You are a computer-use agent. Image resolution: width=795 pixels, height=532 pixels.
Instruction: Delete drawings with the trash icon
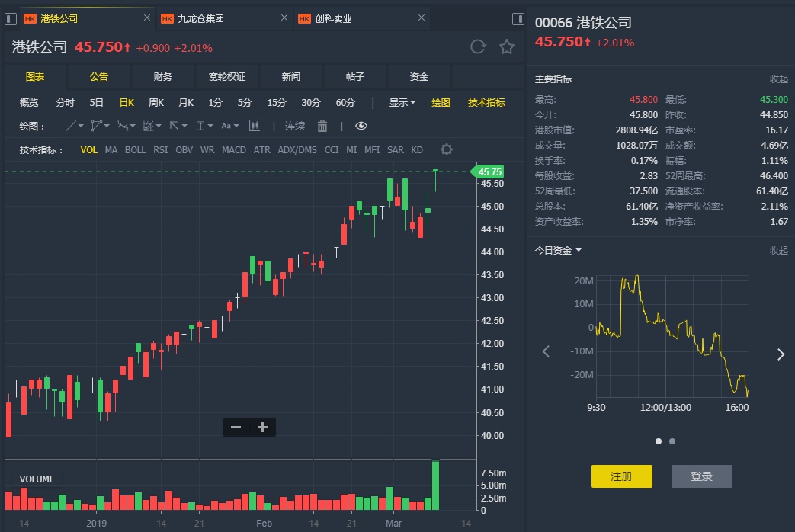tap(322, 126)
